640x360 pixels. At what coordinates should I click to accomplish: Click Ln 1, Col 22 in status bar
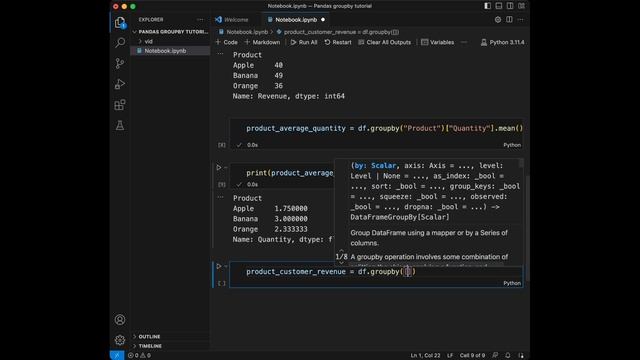pyautogui.click(x=425, y=356)
